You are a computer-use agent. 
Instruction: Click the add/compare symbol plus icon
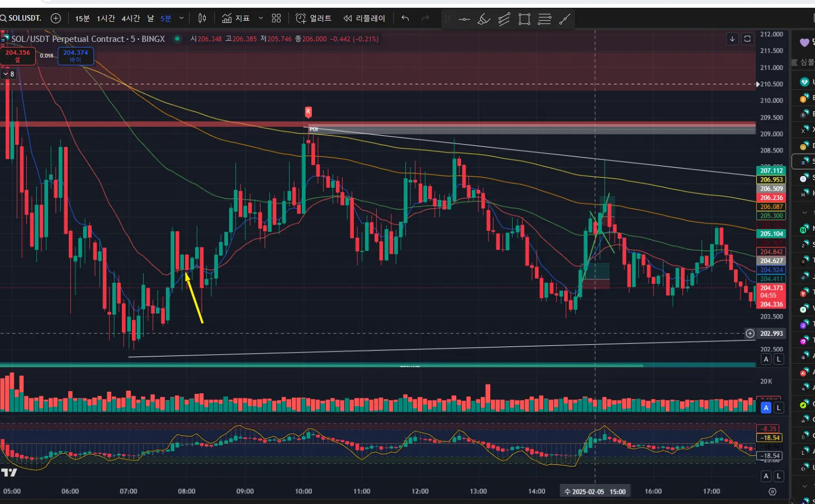56,18
